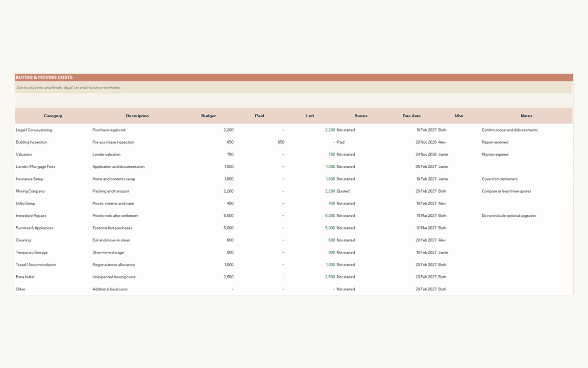Image resolution: width=588 pixels, height=368 pixels.
Task: Select 'Short-term storage' description
Action: (x=107, y=253)
